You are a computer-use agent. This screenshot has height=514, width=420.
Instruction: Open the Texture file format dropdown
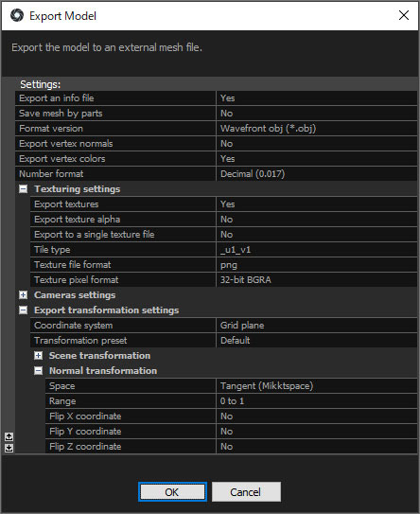tap(317, 265)
